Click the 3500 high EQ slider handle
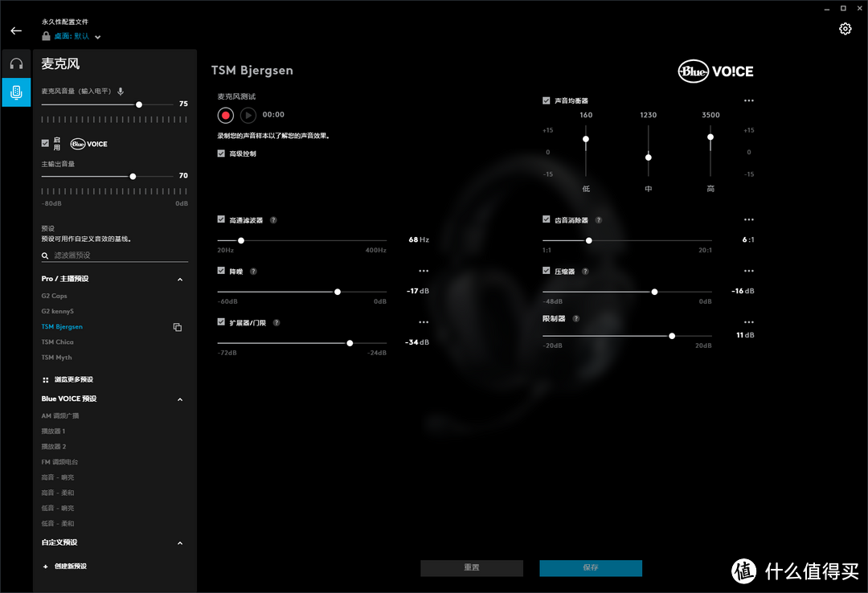868x593 pixels. [710, 137]
